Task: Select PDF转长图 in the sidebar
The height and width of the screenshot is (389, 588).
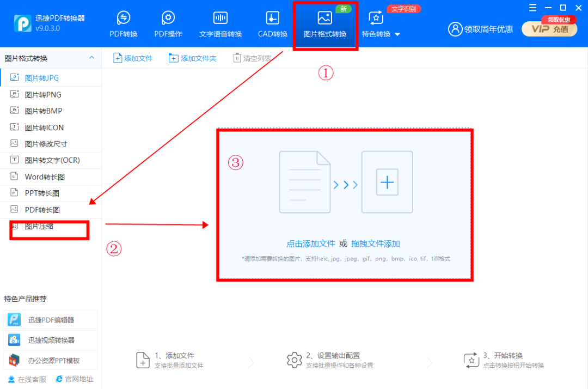Action: tap(51, 210)
